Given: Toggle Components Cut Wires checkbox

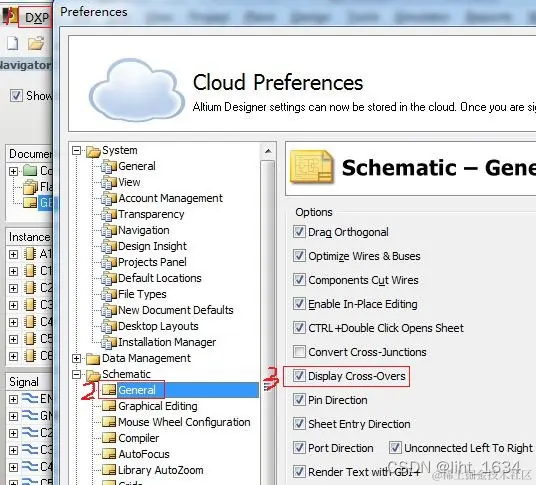Looking at the screenshot, I should (299, 280).
